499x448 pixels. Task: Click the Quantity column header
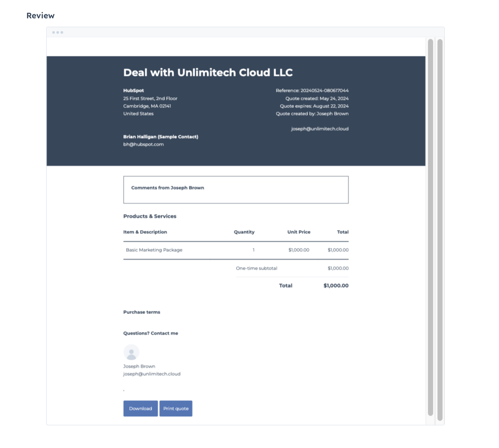244,232
